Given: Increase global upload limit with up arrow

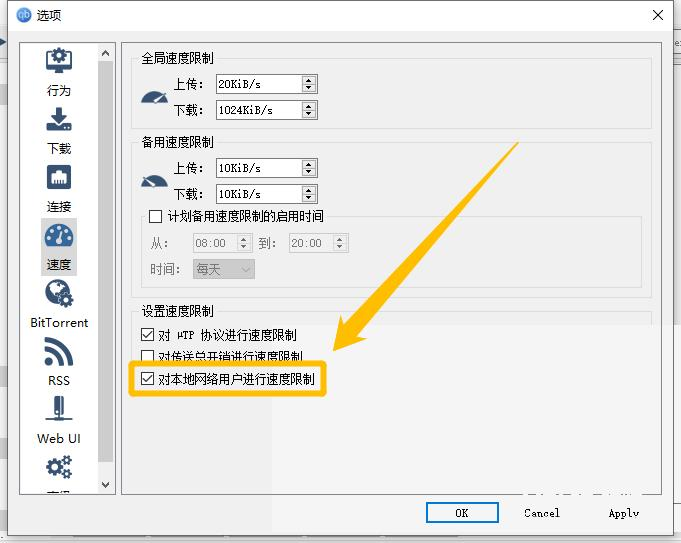Looking at the screenshot, I should 308,80.
